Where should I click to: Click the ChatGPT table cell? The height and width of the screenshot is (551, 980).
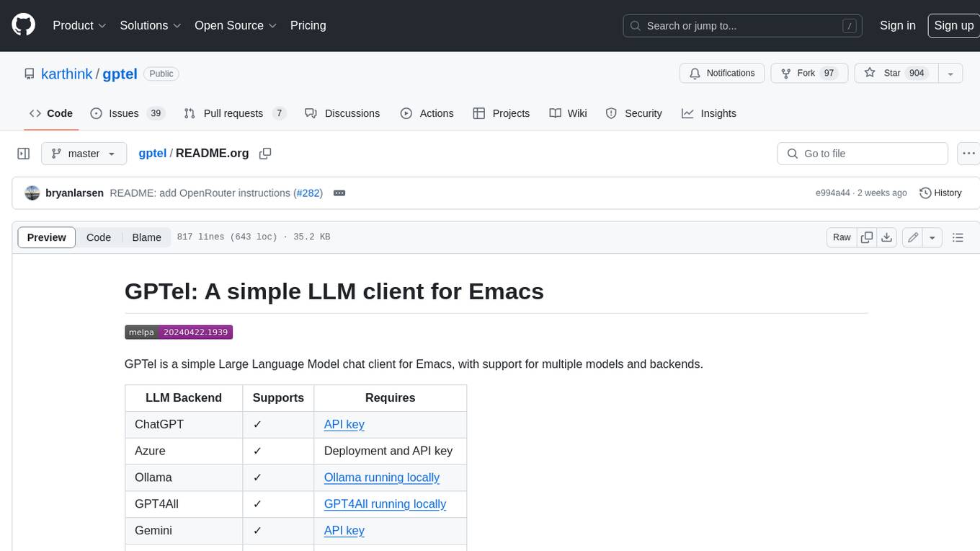(x=184, y=424)
